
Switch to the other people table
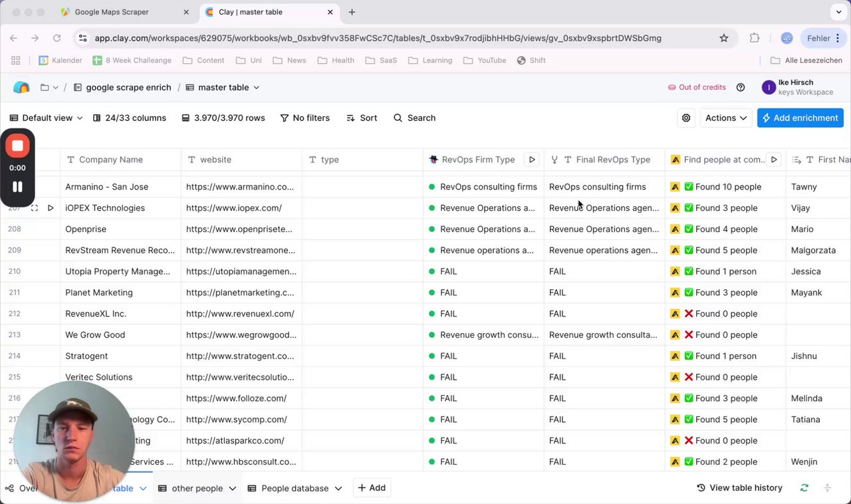[x=197, y=488]
